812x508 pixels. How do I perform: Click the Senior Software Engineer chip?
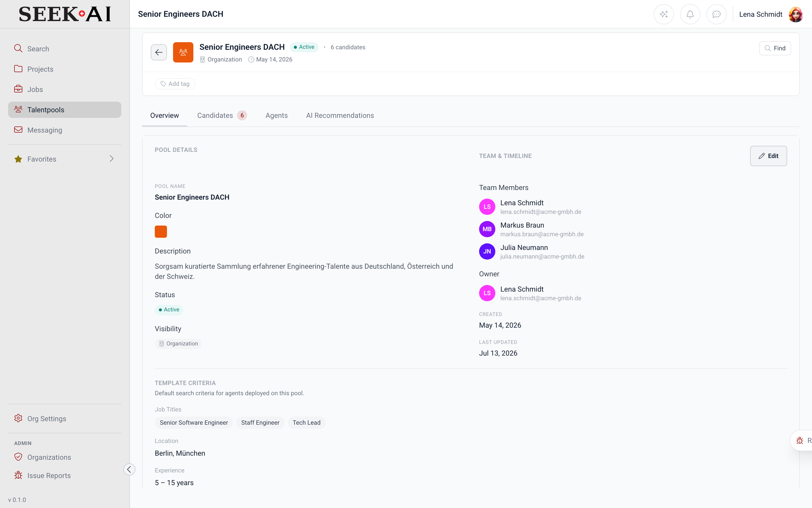[194, 423]
